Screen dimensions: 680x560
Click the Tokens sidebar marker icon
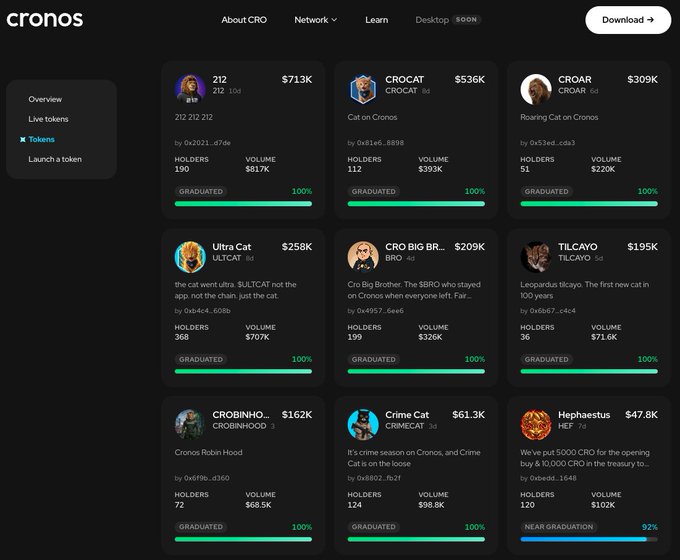(23, 139)
